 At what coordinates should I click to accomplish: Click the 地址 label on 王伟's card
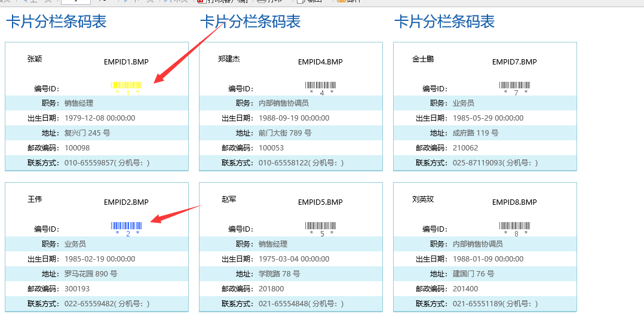coord(51,274)
